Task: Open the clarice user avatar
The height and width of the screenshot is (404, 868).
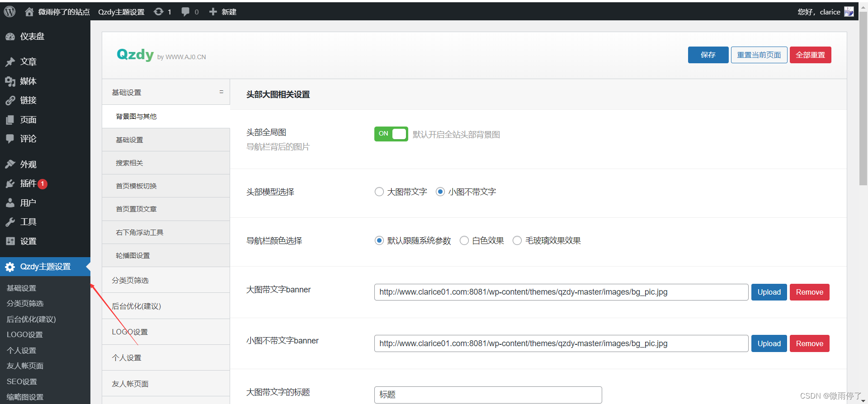Action: [849, 12]
